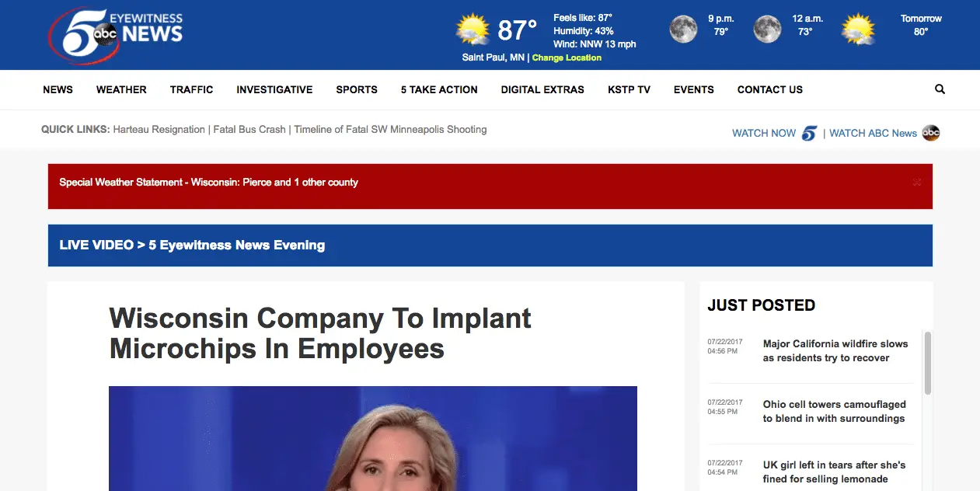Open the Major California wildfire story
The width and height of the screenshot is (980, 491).
[x=835, y=351]
